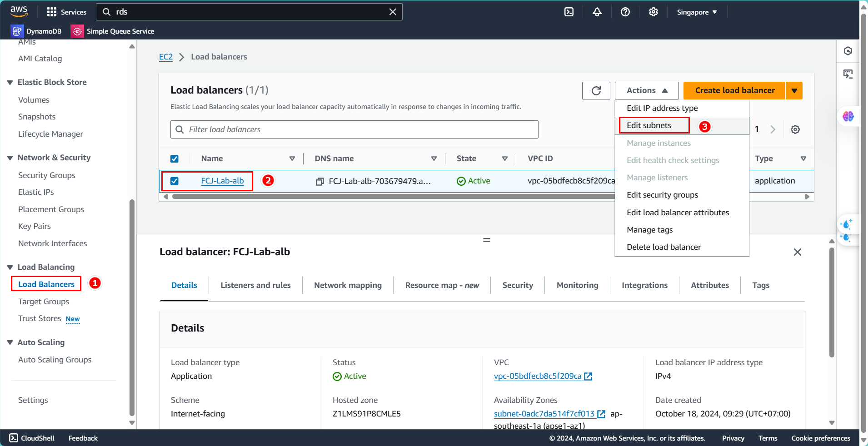Click the brain extension icon
Screen dimensions: 868x446
[848, 116]
